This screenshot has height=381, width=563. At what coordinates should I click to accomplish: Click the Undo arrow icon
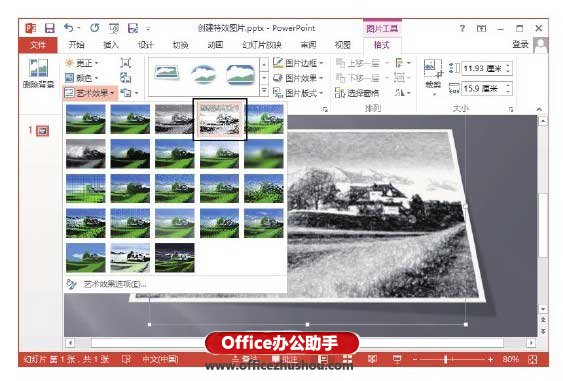tap(68, 28)
